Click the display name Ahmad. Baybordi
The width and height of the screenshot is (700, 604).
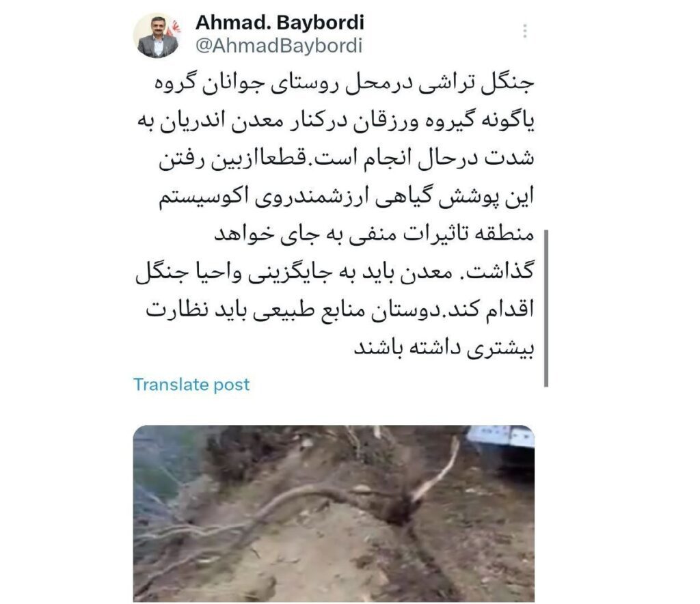(x=280, y=23)
